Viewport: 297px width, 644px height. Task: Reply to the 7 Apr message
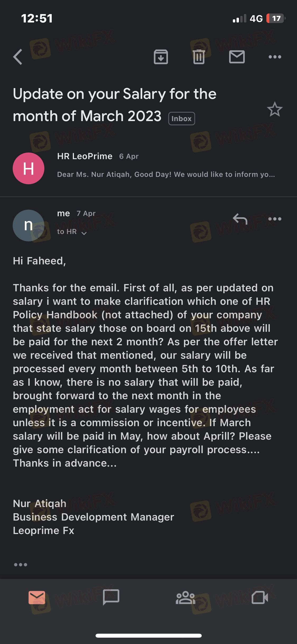point(240,219)
